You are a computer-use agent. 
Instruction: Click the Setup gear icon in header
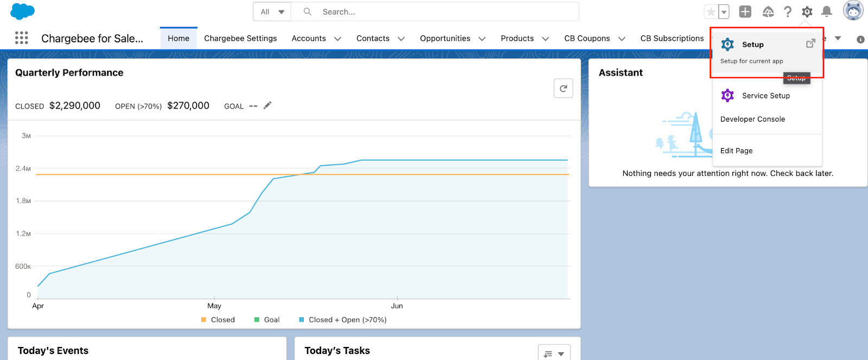tap(807, 11)
